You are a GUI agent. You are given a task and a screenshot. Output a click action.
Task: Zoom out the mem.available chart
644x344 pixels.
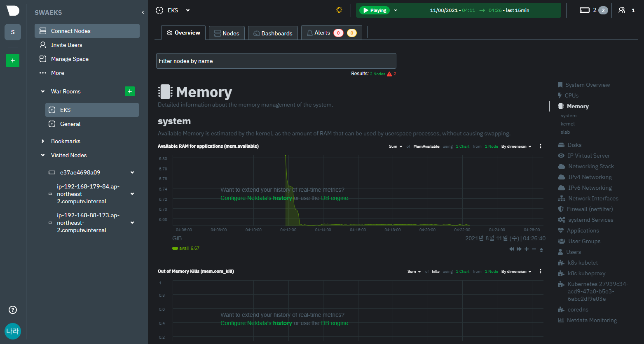[x=534, y=249]
